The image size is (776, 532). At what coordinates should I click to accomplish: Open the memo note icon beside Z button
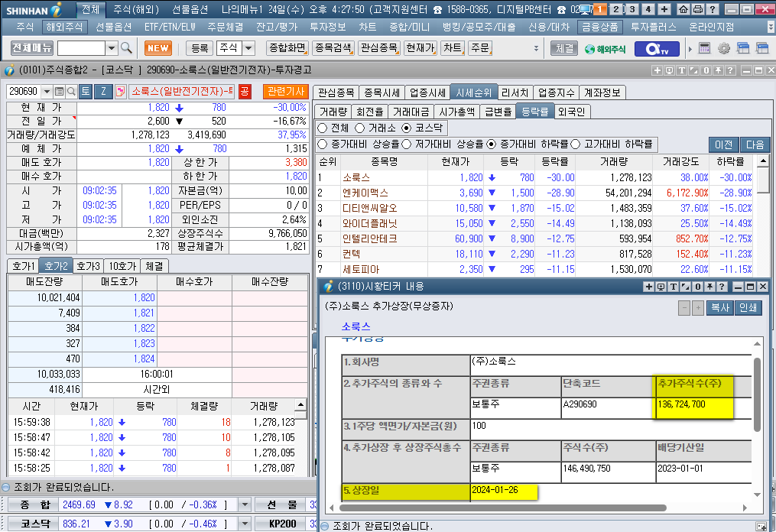(x=120, y=91)
